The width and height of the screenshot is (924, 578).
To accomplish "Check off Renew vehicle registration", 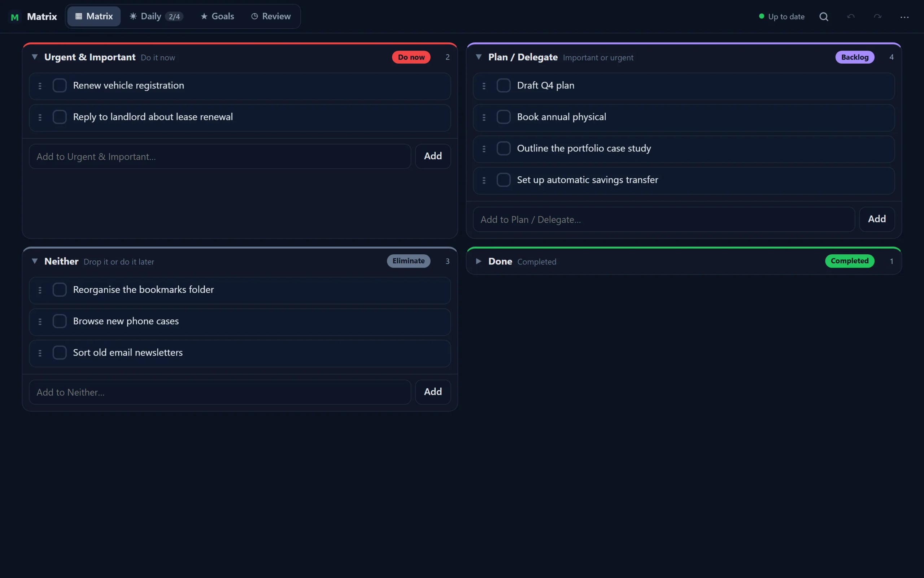I will (x=60, y=85).
